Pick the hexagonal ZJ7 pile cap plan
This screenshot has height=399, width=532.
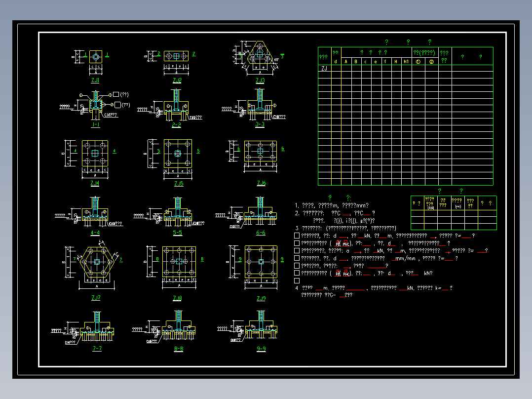coord(97,262)
